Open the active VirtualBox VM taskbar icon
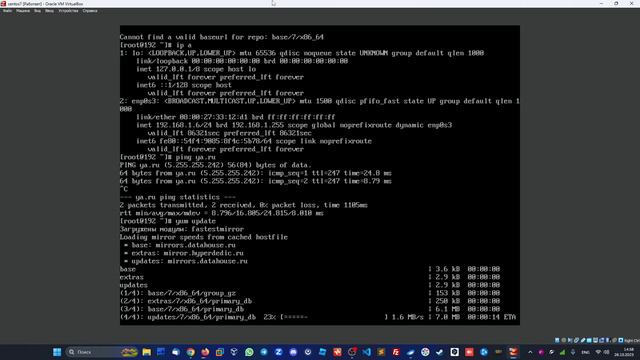The image size is (640, 360). 513,352
